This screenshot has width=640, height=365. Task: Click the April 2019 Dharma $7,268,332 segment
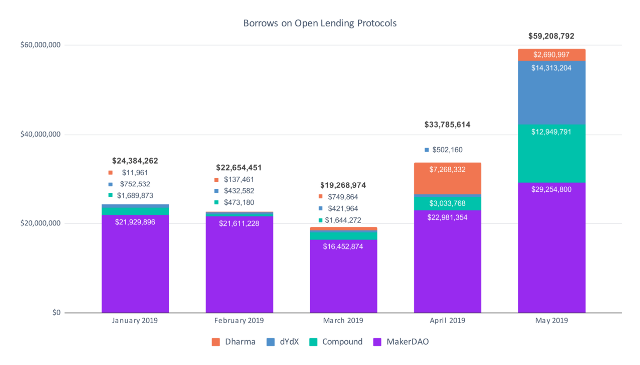(x=447, y=178)
